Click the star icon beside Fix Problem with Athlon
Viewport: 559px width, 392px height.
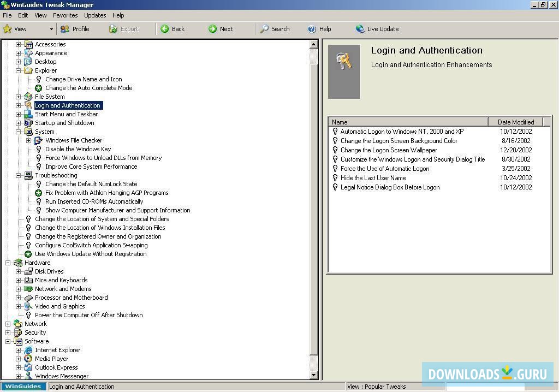(39, 193)
